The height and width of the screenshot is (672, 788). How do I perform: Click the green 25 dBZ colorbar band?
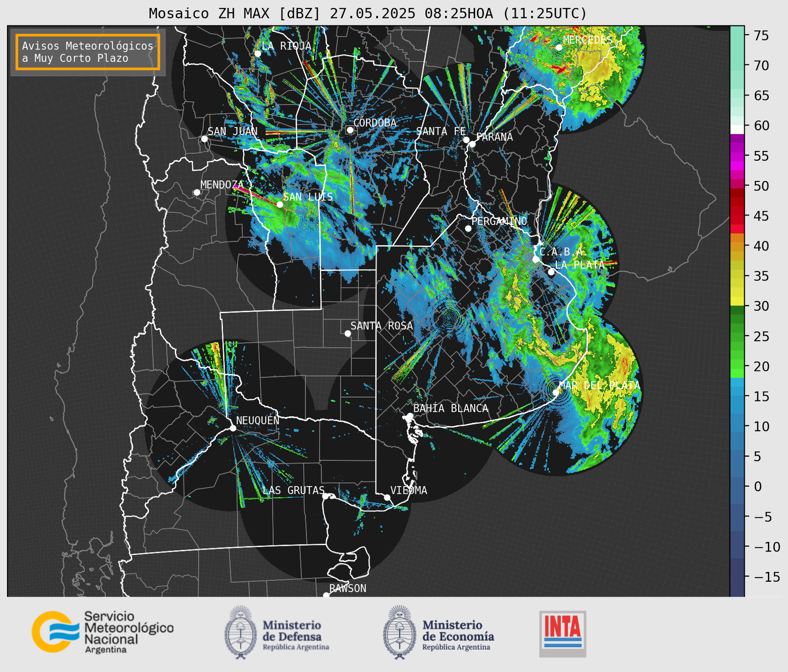[737, 336]
